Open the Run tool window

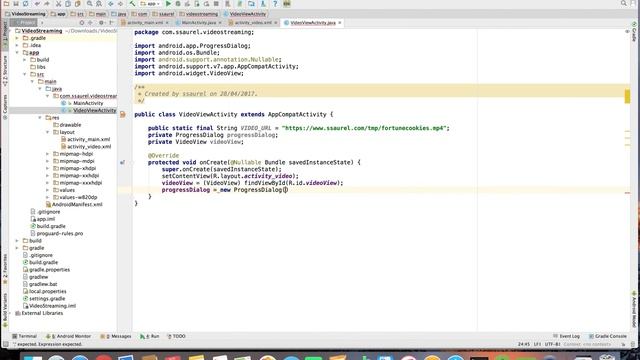[149, 336]
